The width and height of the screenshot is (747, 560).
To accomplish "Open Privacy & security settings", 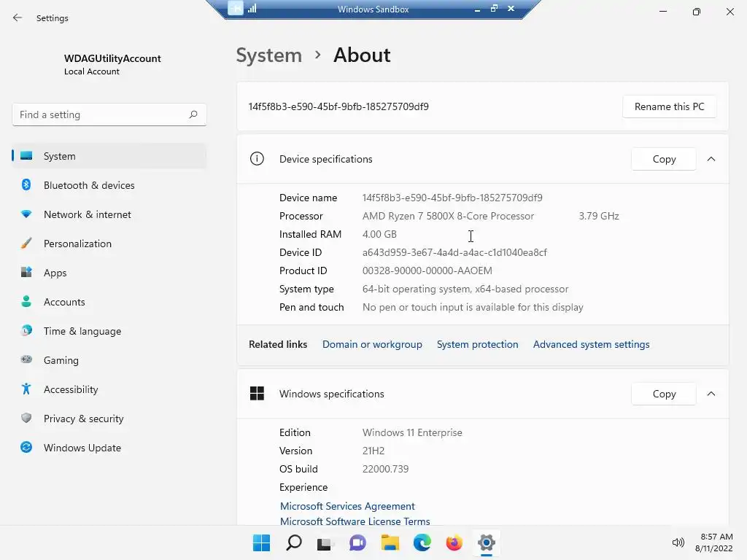I will click(x=109, y=419).
